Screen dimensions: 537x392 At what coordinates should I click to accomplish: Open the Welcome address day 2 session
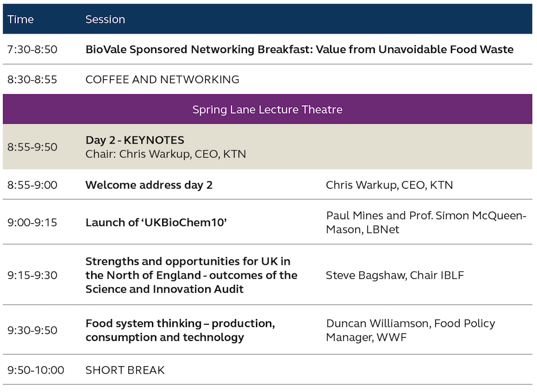point(149,185)
